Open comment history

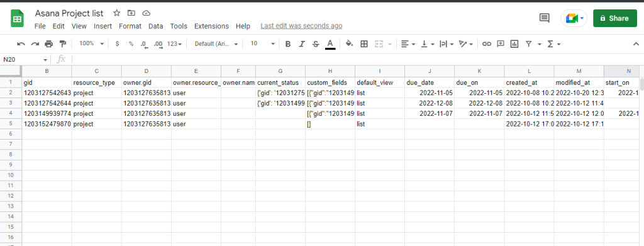[544, 18]
